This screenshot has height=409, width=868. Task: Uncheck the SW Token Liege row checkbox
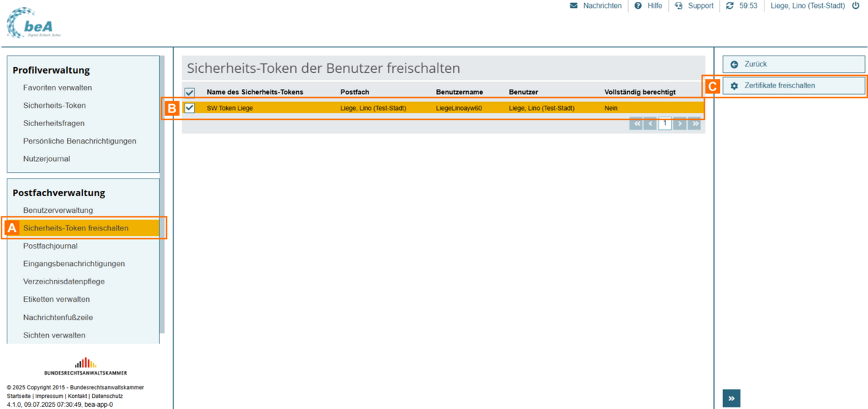pyautogui.click(x=190, y=108)
